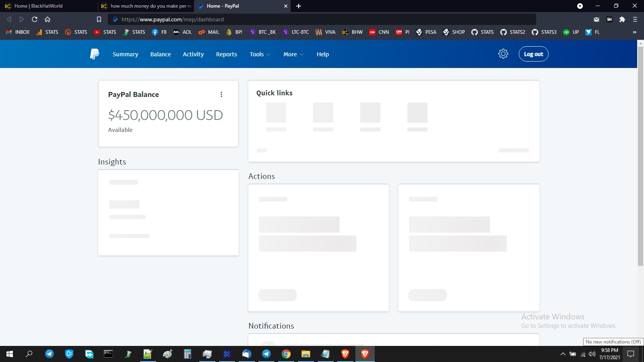Image resolution: width=644 pixels, height=362 pixels.
Task: Switch to the 'how much money' tab
Action: tap(146, 6)
